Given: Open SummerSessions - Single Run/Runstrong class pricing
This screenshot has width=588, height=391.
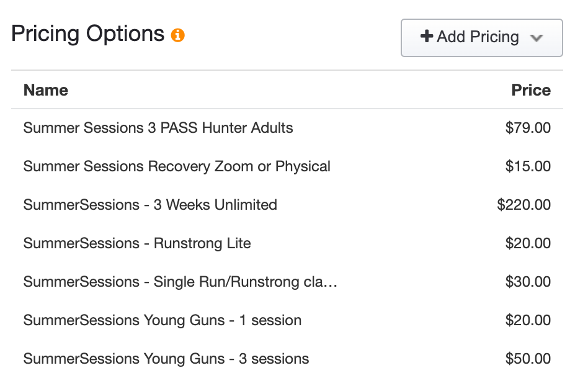Looking at the screenshot, I should coord(180,282).
